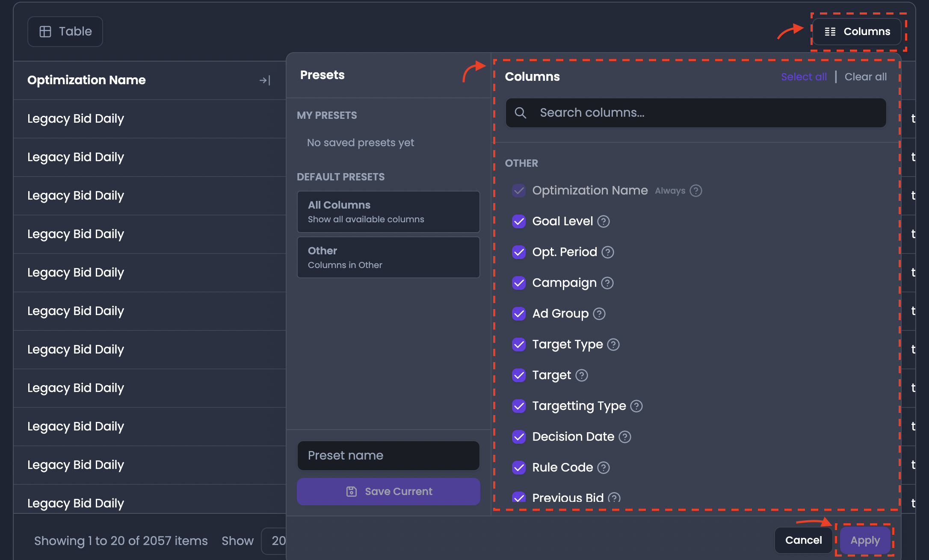Uncheck the Goal Level checkbox
This screenshot has height=560, width=929.
(519, 221)
